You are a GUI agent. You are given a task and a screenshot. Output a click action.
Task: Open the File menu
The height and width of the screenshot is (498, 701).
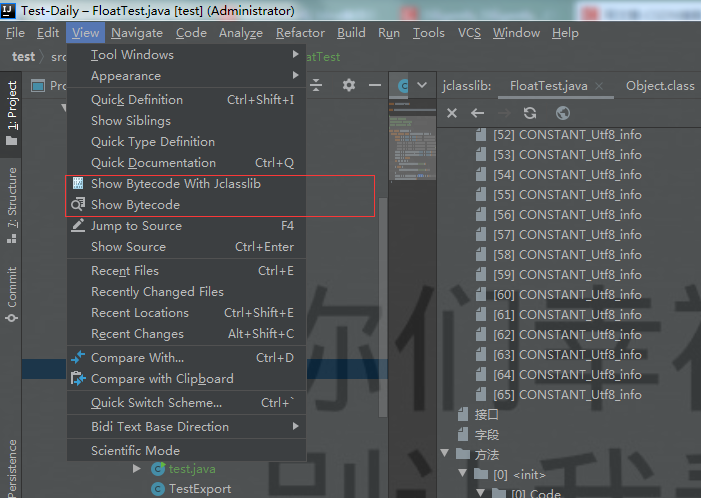(x=15, y=33)
